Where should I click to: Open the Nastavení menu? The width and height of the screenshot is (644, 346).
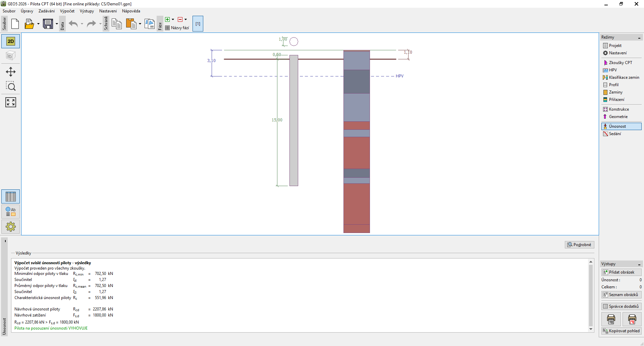[x=108, y=11]
